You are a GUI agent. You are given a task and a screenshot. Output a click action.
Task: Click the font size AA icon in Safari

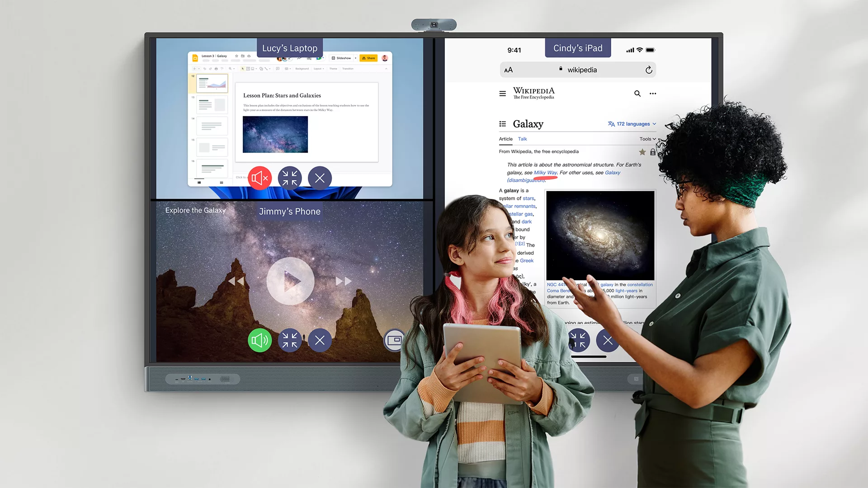point(509,70)
